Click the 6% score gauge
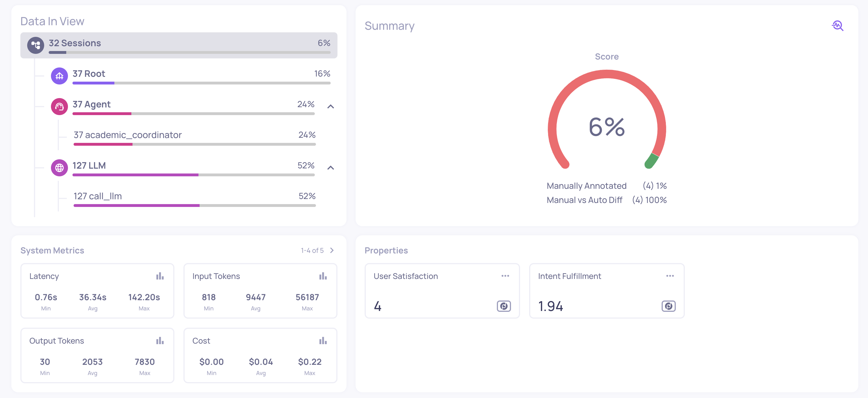Screen dimensions: 868x398 (606, 126)
